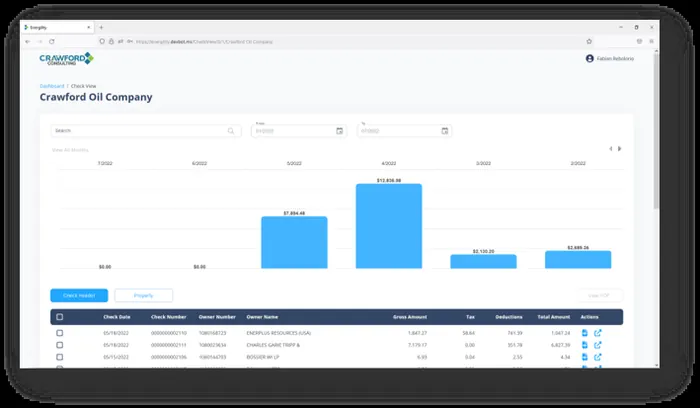This screenshot has height=408, width=700.
Task: Click ENERPLUS RESOURCES (USA) owner name
Action: tap(279, 333)
